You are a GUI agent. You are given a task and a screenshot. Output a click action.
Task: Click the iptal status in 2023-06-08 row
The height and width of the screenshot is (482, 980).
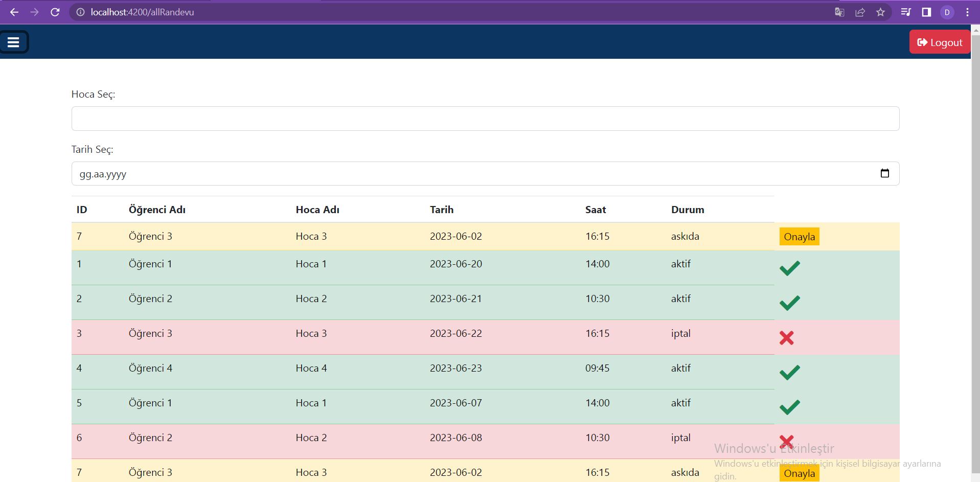click(x=681, y=438)
